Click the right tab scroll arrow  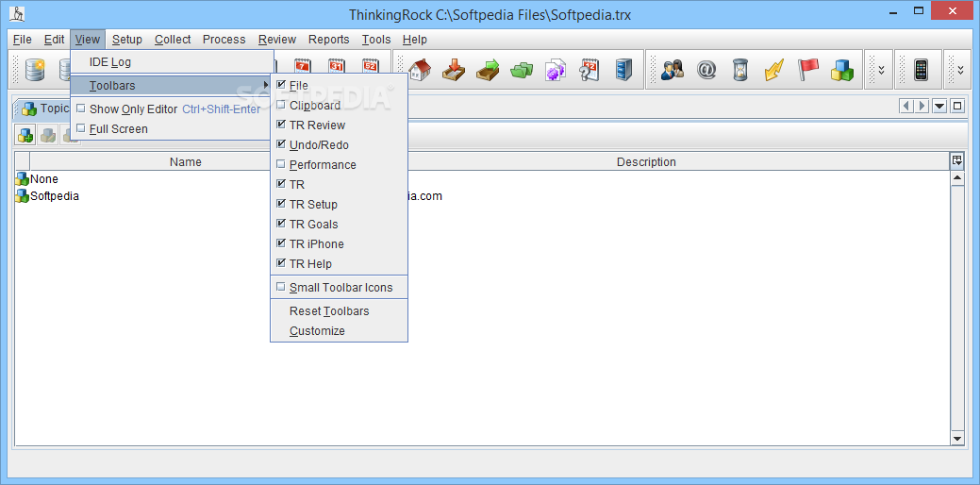coord(922,107)
